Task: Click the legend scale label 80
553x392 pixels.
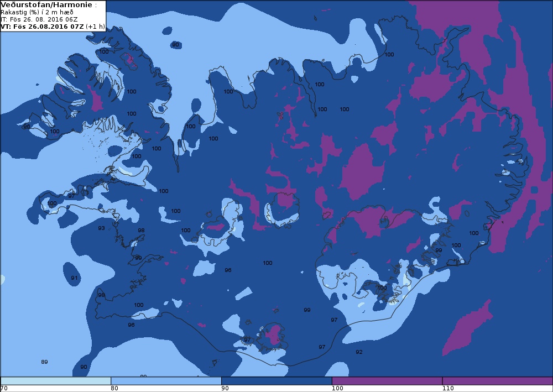Action: 114,389
